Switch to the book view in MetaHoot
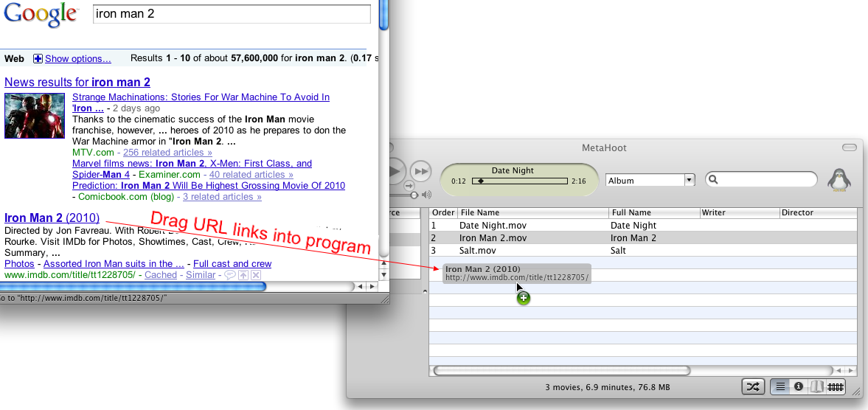 click(x=816, y=386)
